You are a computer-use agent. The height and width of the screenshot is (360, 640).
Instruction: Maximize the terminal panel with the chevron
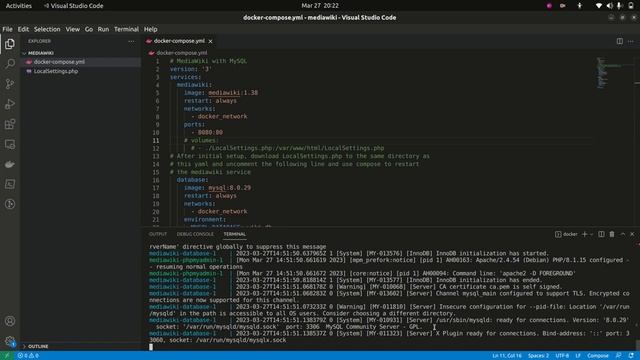coord(622,234)
